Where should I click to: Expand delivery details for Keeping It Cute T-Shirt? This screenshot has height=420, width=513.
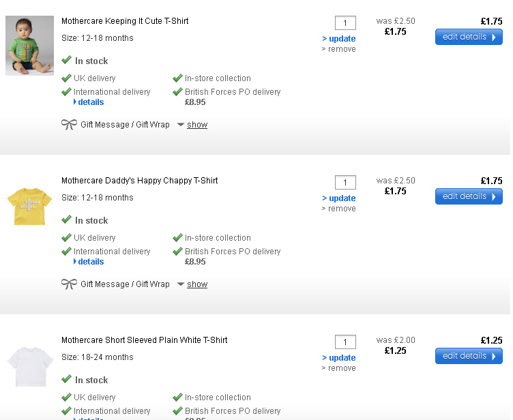pyautogui.click(x=90, y=102)
